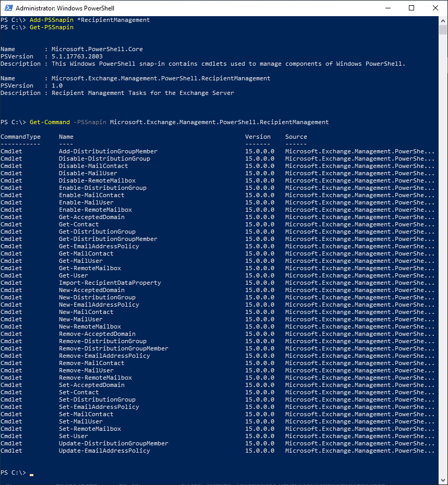Click the vertical scrollbar thumb
448x485 pixels.
coord(443,30)
